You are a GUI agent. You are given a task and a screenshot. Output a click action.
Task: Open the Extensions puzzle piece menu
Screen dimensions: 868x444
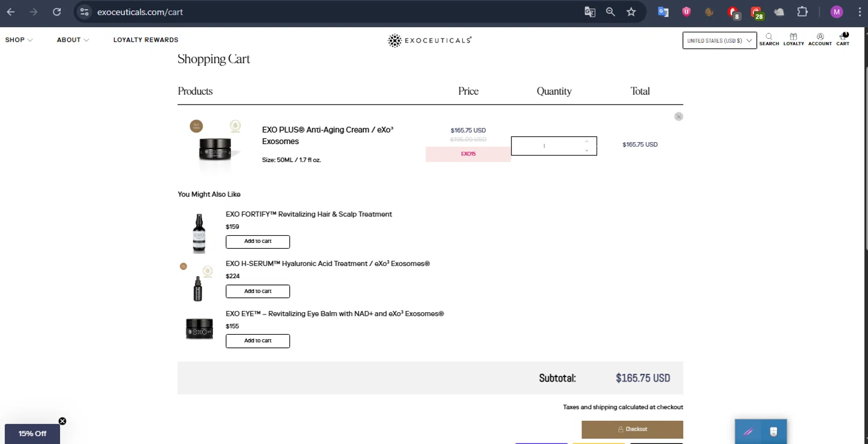click(802, 12)
